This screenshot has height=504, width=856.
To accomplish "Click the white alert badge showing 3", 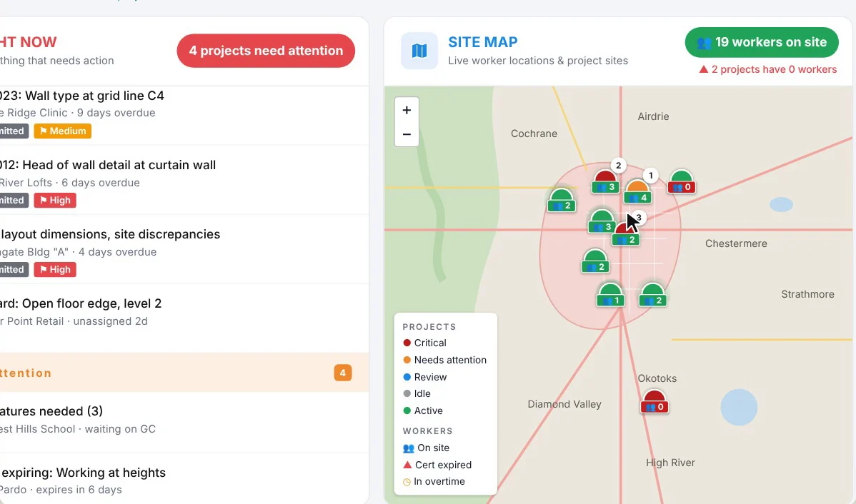I will [639, 218].
